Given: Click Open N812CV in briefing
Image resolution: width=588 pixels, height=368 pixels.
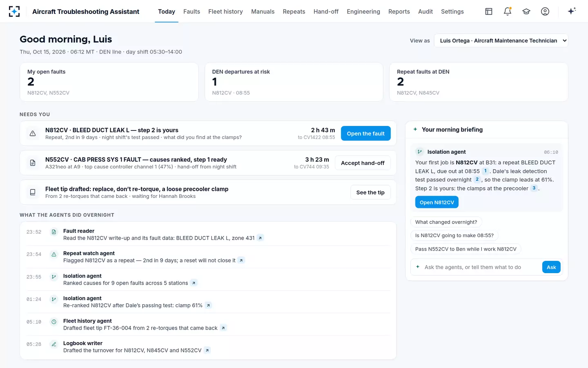Looking at the screenshot, I should [437, 202].
